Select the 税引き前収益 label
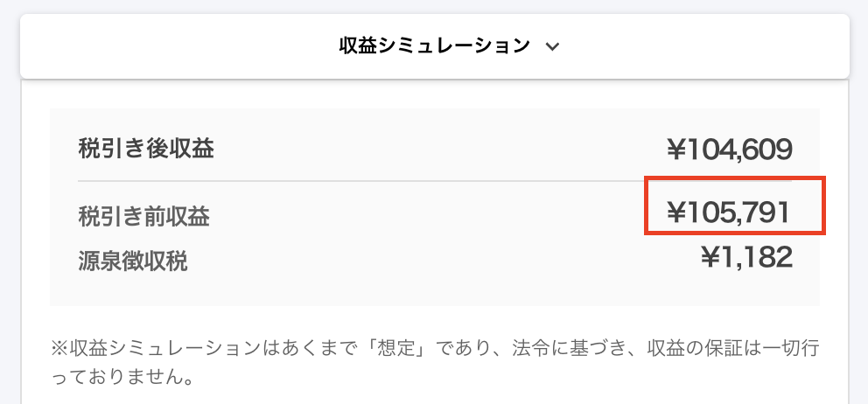868x404 pixels. [x=144, y=215]
